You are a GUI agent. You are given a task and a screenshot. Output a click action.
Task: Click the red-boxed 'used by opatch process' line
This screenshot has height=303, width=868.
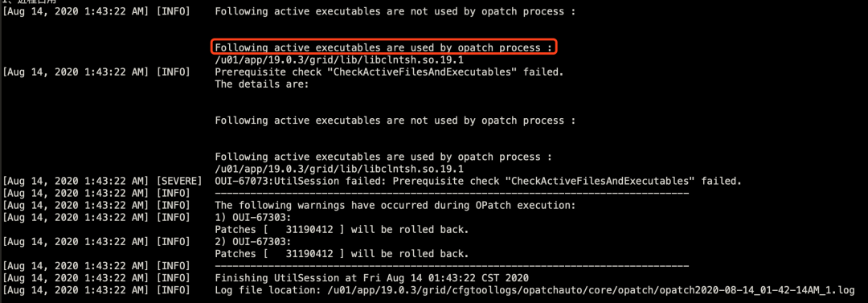(383, 47)
